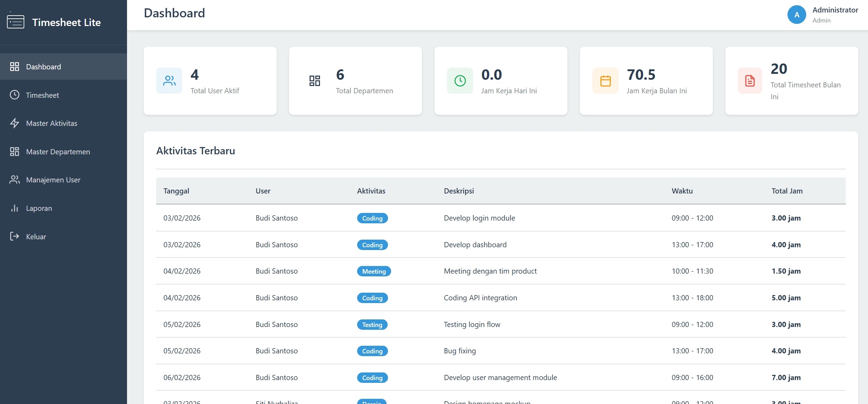The width and height of the screenshot is (868, 404).
Task: Click the Meeting badge for tim product row
Action: coord(374,271)
